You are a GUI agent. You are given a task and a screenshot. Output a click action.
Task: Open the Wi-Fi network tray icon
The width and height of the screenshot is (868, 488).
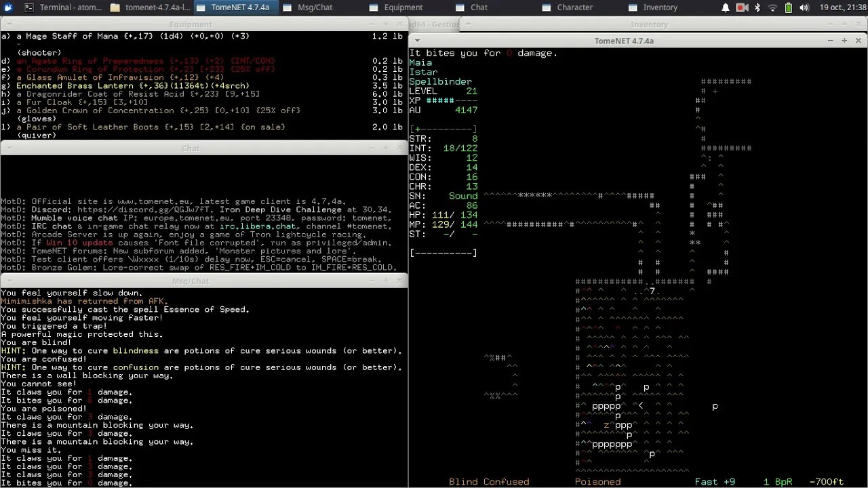tap(772, 7)
